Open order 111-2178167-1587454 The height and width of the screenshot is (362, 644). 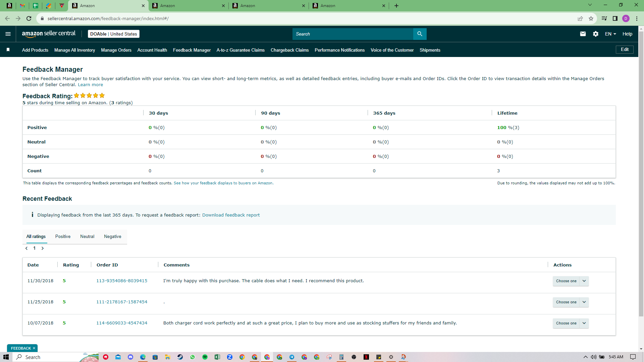click(122, 302)
